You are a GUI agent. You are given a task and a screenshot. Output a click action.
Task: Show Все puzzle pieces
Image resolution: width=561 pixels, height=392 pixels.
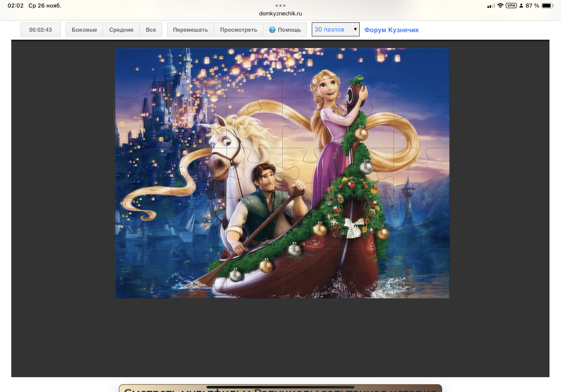[x=151, y=30]
